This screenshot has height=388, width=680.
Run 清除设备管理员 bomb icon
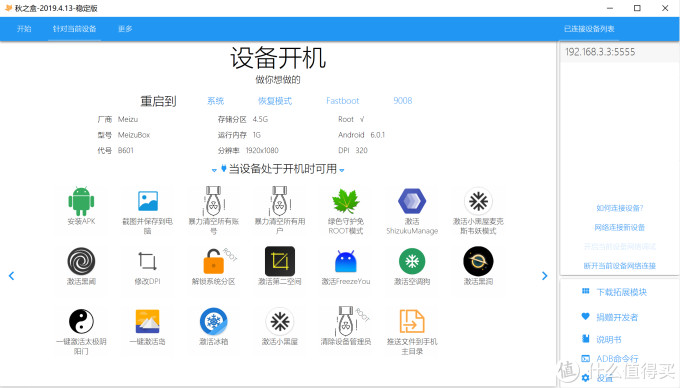tap(346, 321)
